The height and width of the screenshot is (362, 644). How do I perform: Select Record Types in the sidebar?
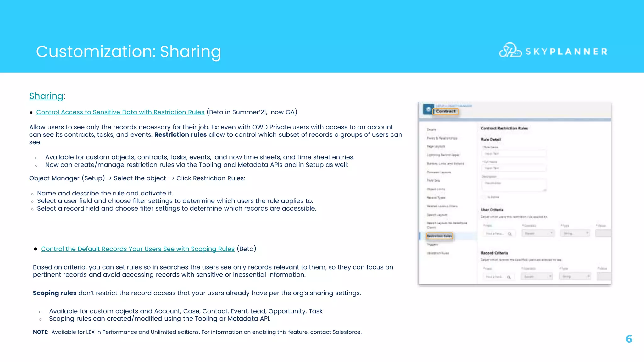436,198
